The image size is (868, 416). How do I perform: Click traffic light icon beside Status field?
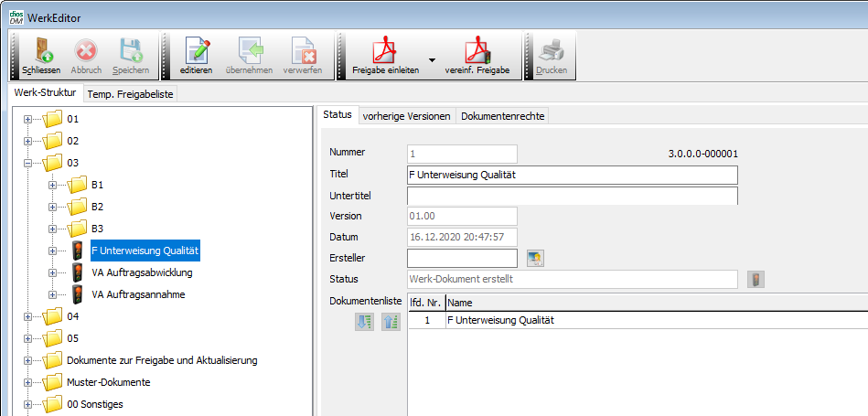[756, 280]
